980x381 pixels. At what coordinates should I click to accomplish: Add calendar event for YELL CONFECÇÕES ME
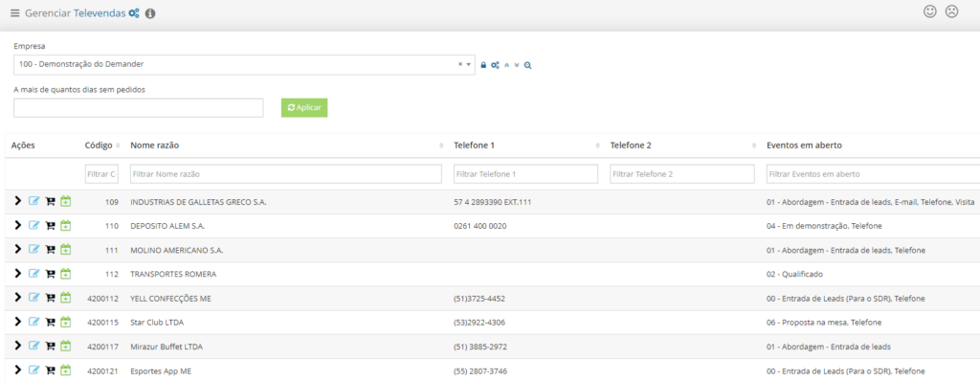[66, 297]
